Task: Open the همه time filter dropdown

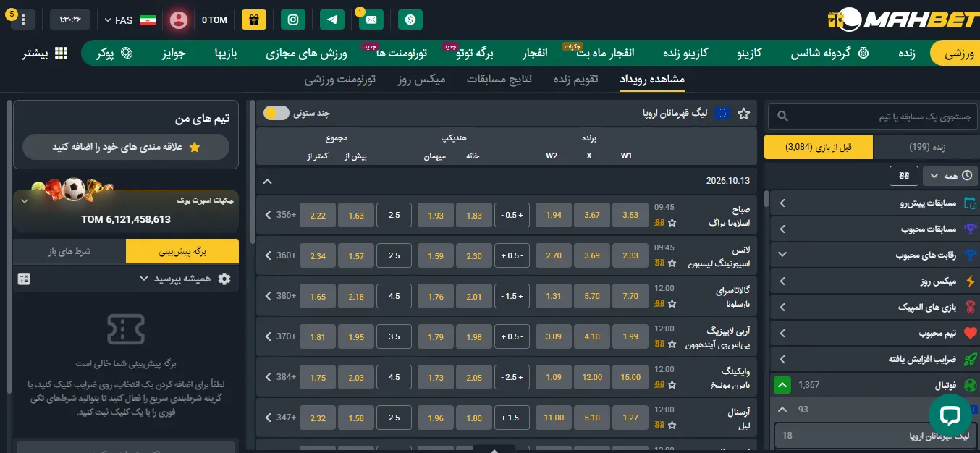Action: 950,176
